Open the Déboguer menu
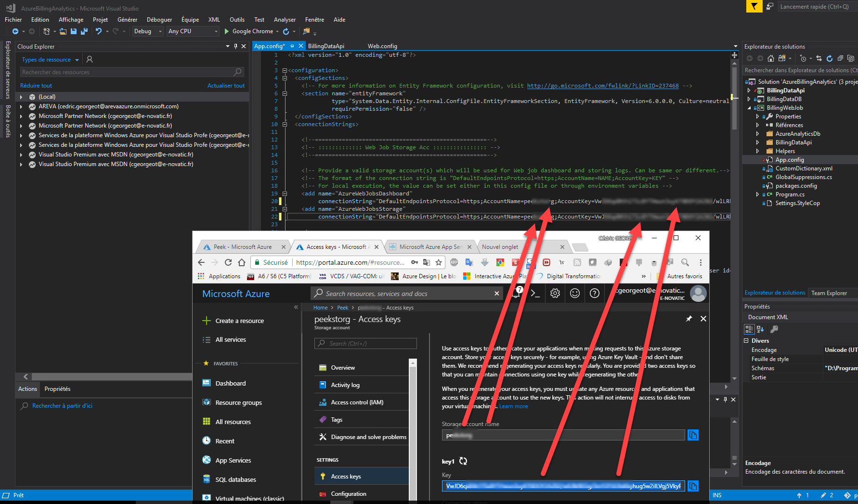The width and height of the screenshot is (858, 504). pyautogui.click(x=159, y=20)
